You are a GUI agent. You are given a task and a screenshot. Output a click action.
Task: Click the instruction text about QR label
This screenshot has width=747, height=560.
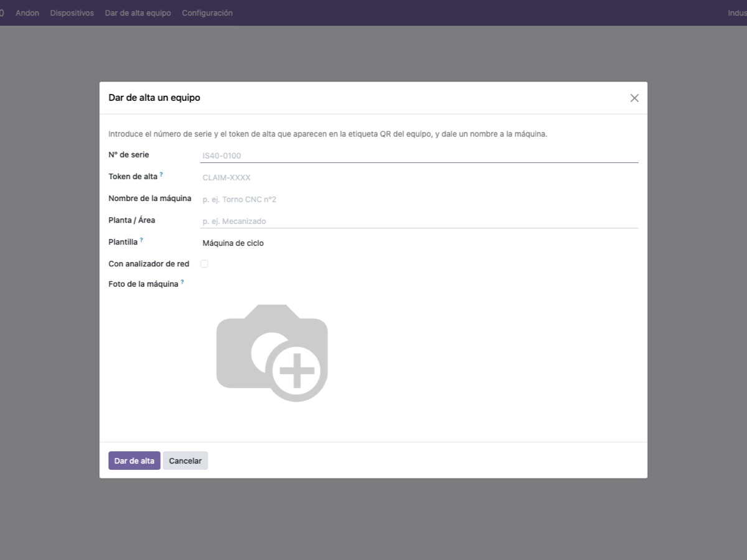pos(328,134)
